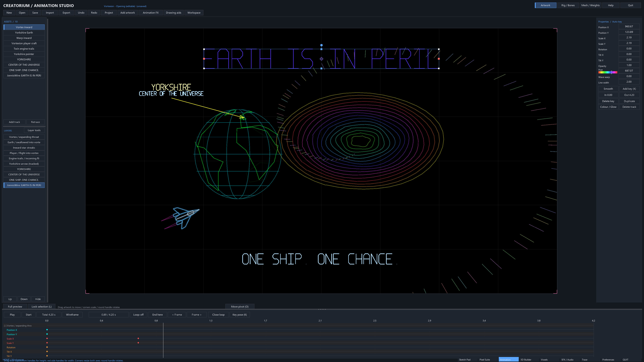The width and height of the screenshot is (644, 362).
Task: Select the Position X keyframe at 0.0
Action: point(47,330)
